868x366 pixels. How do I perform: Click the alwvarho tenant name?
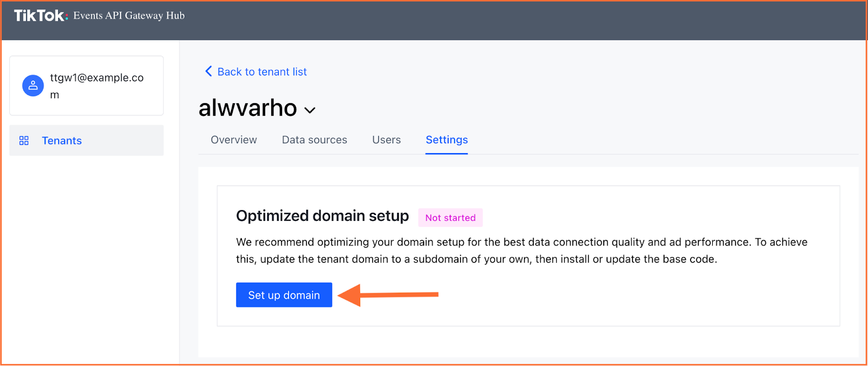[x=248, y=108]
